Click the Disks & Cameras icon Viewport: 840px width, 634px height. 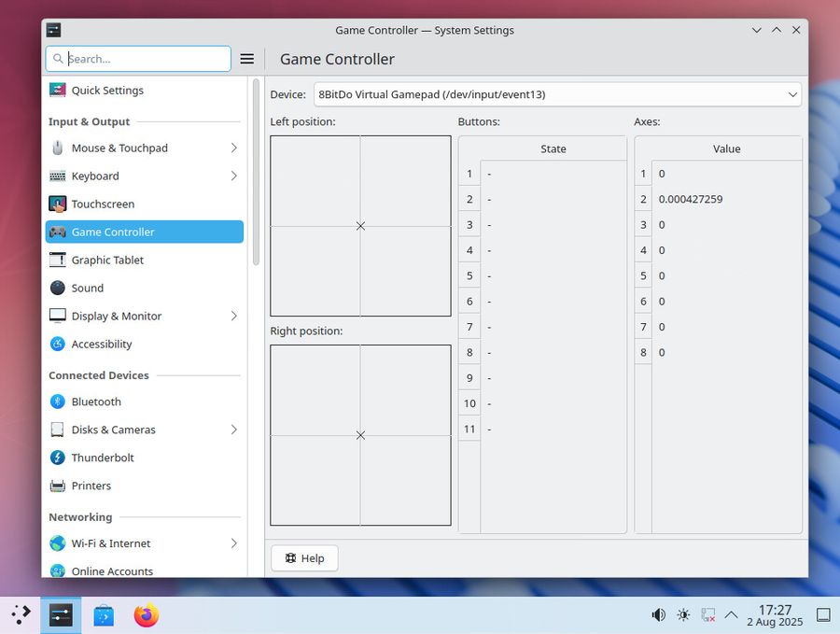pyautogui.click(x=57, y=430)
